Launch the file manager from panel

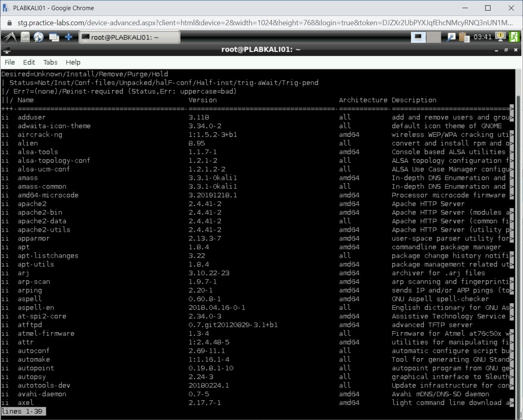pos(25,37)
